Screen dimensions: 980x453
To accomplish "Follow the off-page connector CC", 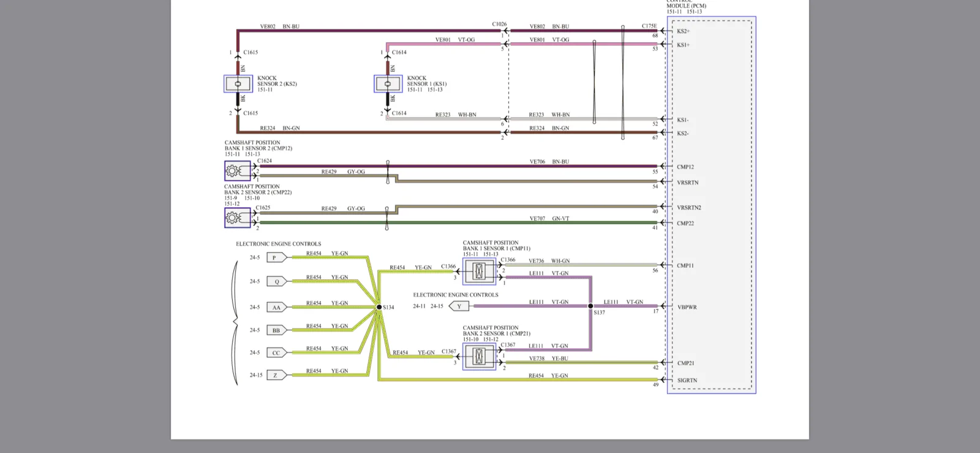I will point(277,352).
